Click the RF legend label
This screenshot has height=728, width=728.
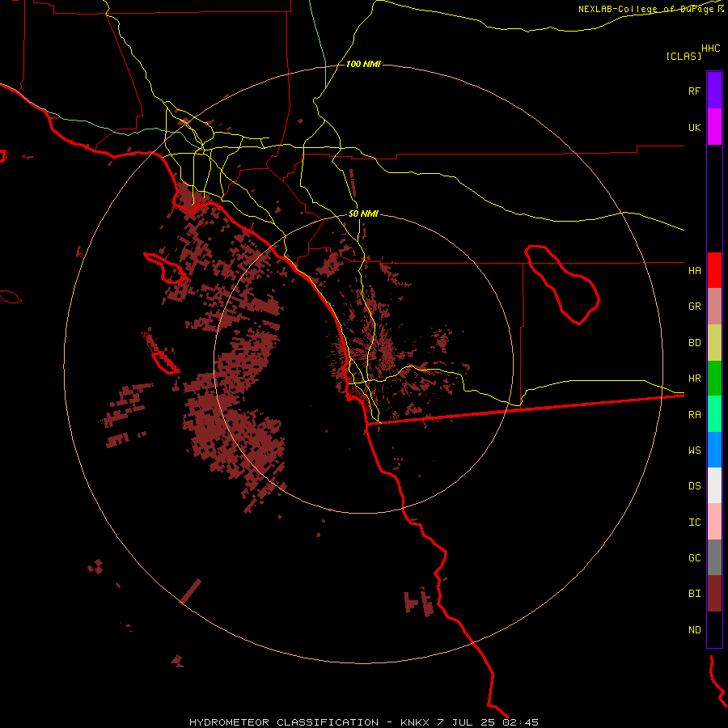[x=694, y=91]
